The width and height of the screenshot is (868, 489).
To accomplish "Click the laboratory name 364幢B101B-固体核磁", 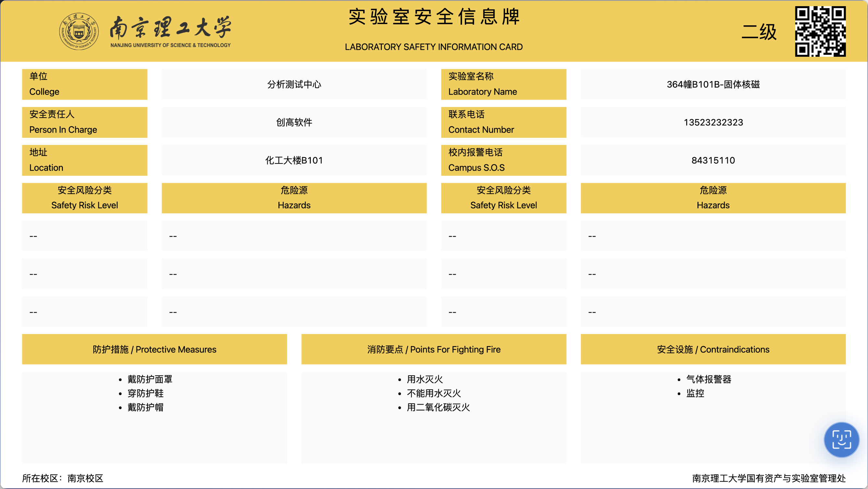I will tap(713, 84).
